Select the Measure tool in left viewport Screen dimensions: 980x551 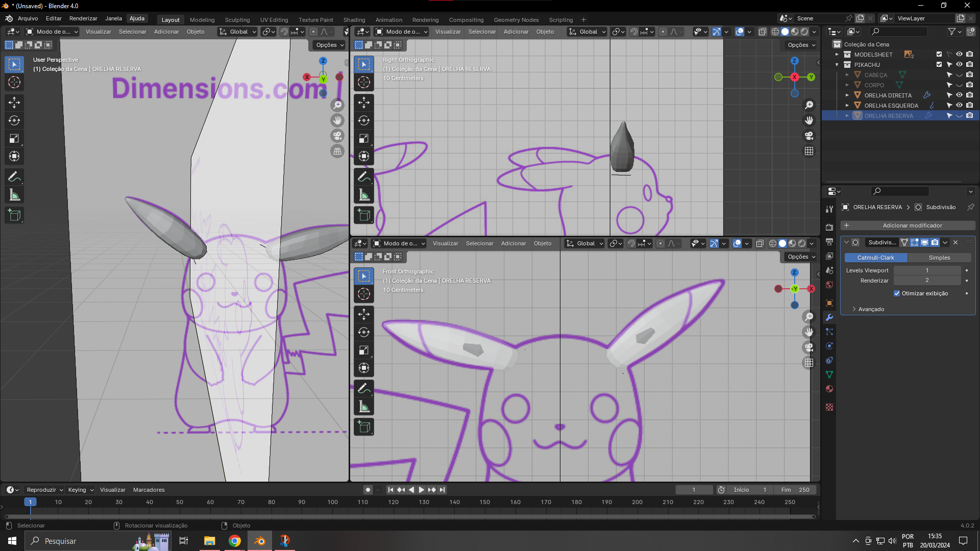click(x=14, y=195)
